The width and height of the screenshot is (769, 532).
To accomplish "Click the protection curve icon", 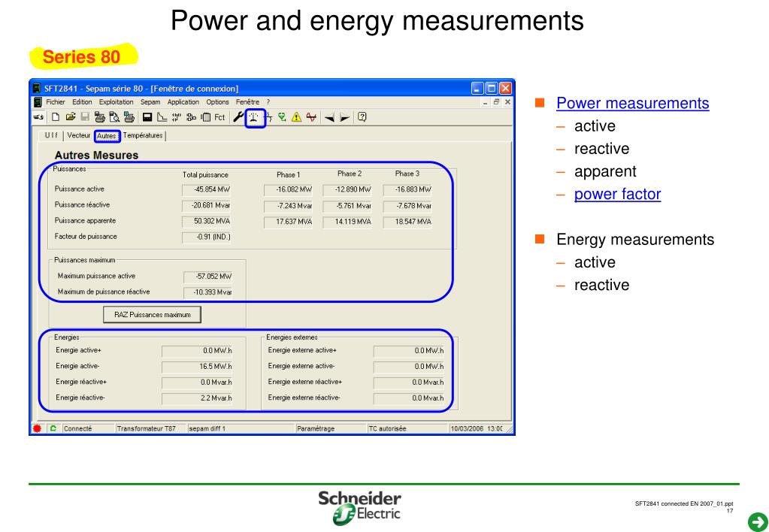I will (x=162, y=117).
